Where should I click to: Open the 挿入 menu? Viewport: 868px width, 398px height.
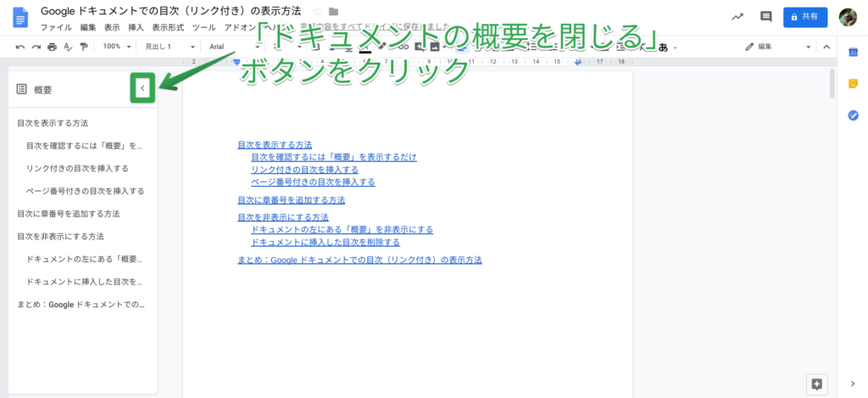136,27
